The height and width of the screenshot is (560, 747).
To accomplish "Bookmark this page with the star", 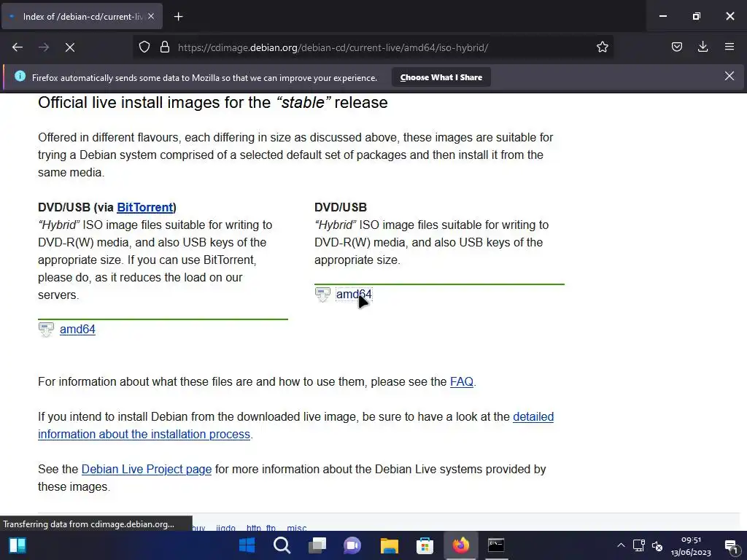I will [x=602, y=47].
